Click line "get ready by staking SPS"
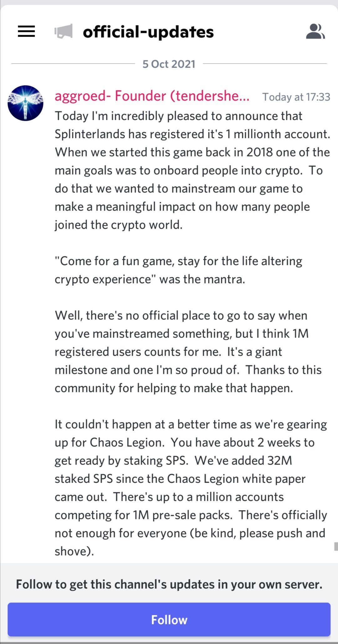 (173, 461)
